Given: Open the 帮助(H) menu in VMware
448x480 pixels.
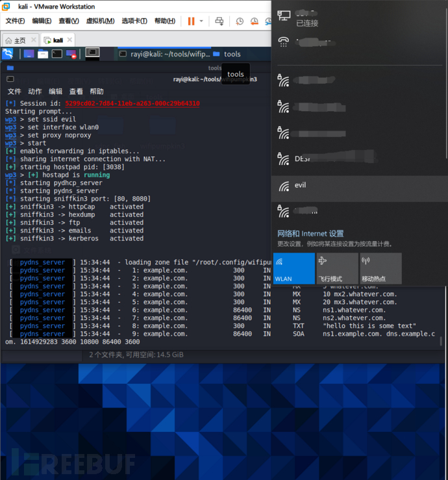Looking at the screenshot, I should (165, 21).
